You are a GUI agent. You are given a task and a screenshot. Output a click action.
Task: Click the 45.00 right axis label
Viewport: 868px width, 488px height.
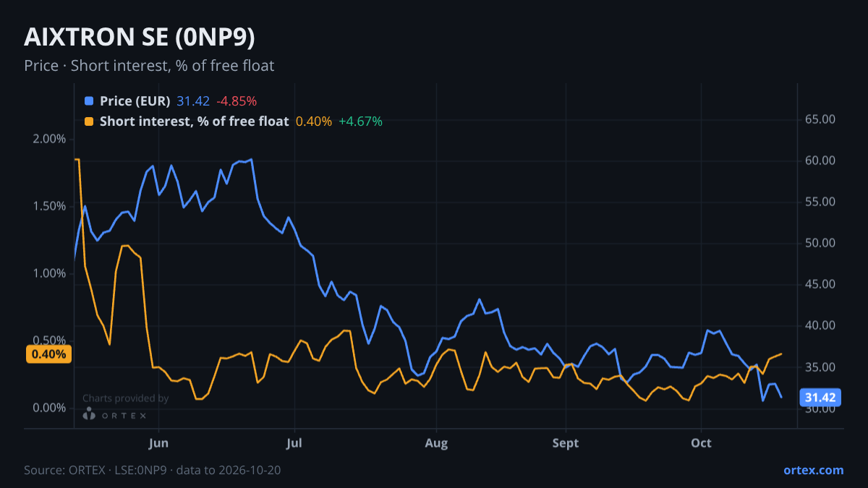point(820,285)
